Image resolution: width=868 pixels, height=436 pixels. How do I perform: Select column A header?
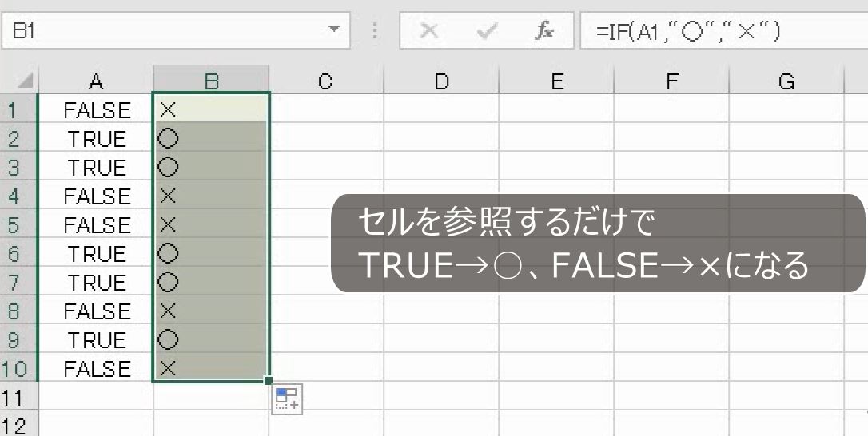click(x=96, y=81)
